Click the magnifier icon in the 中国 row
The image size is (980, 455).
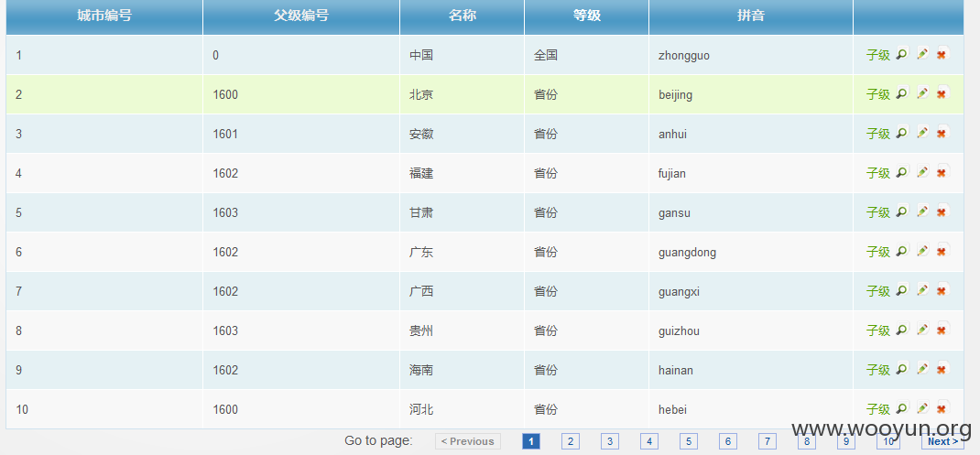pos(901,54)
